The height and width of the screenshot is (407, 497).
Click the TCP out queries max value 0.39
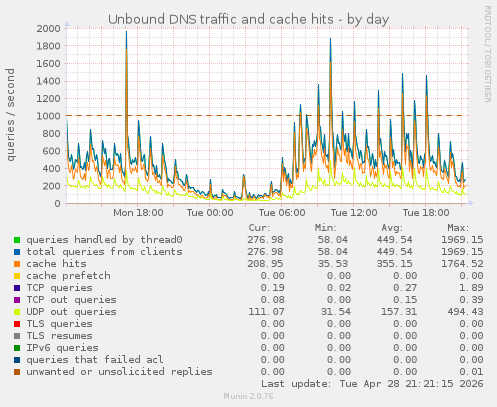pyautogui.click(x=471, y=300)
